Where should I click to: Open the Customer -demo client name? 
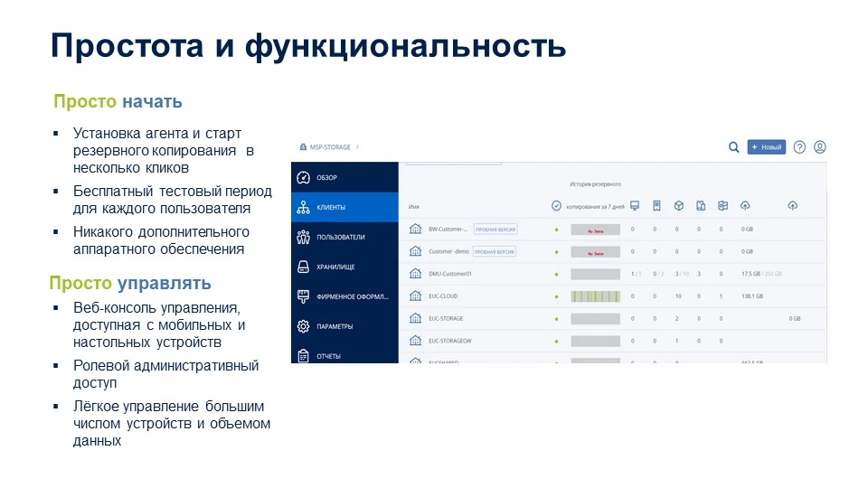(448, 251)
